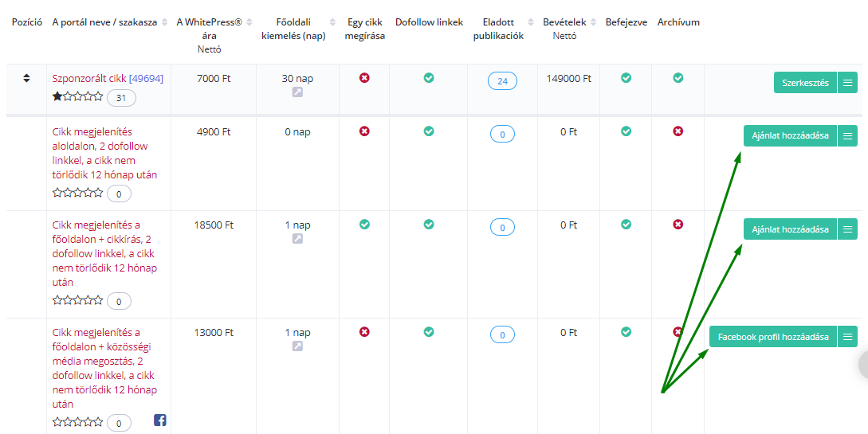Click external link icon in 18500 Ft row

coord(297,239)
